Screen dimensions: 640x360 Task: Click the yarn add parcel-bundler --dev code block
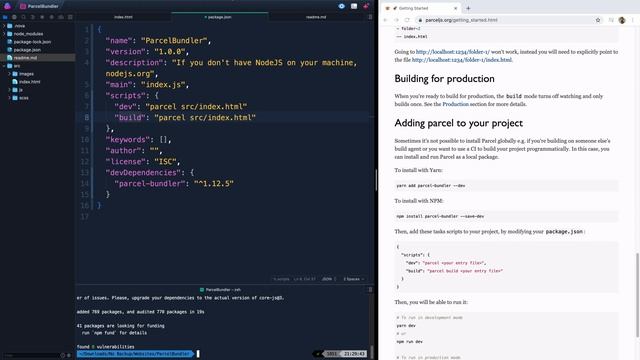pyautogui.click(x=506, y=185)
